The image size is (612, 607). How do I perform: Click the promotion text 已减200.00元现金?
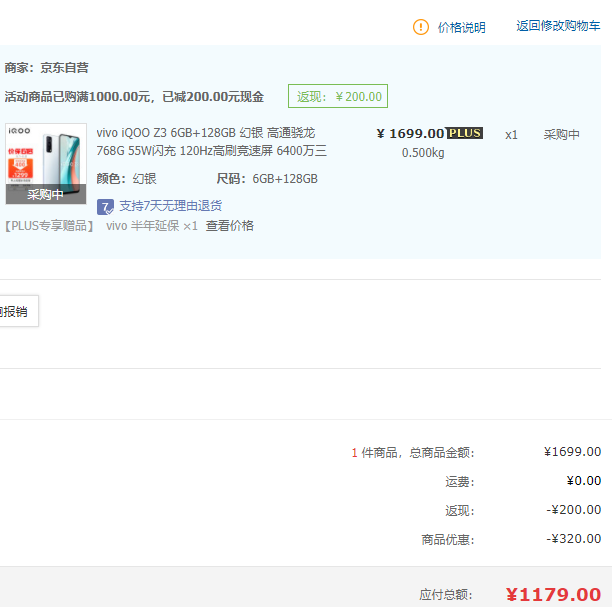point(213,96)
